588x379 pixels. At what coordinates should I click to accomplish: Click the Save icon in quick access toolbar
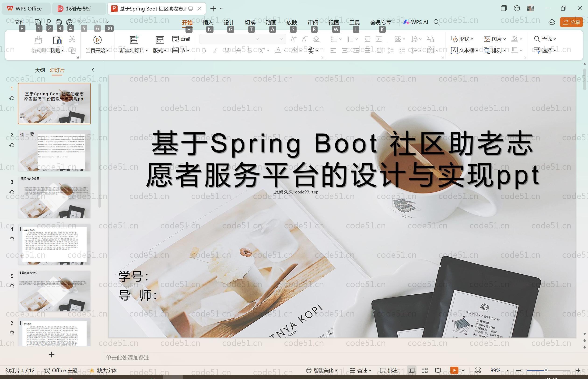38,22
